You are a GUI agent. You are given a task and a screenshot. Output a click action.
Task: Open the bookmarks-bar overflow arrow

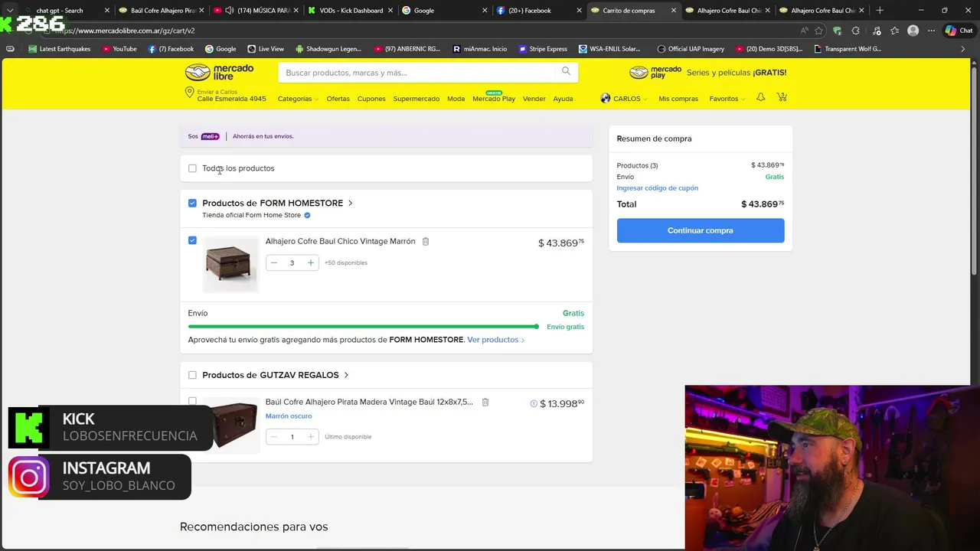(962, 48)
